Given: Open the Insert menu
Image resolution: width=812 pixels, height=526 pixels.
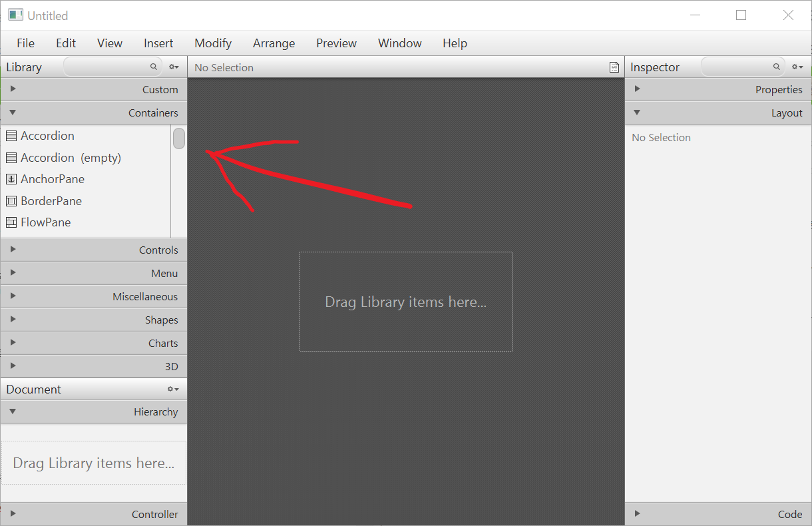Looking at the screenshot, I should (x=158, y=43).
